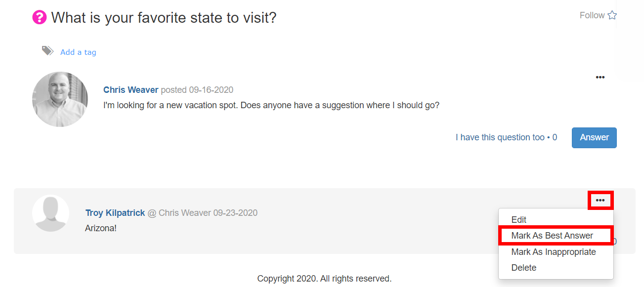644x287 pixels.
Task: Click the Follow link
Action: 592,15
